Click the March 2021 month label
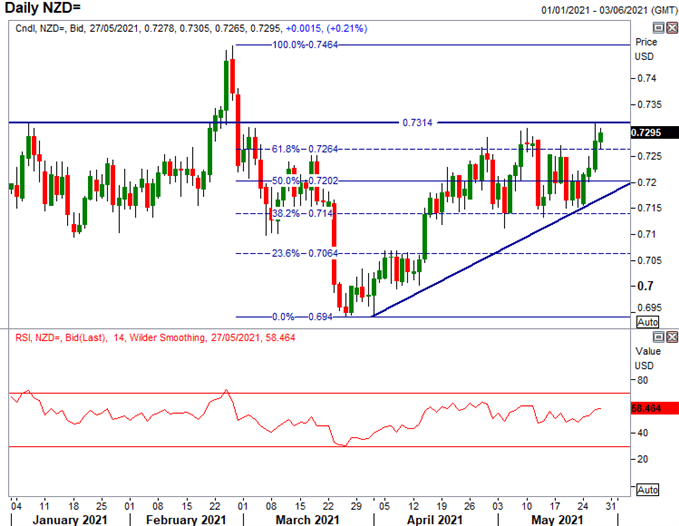 307,520
